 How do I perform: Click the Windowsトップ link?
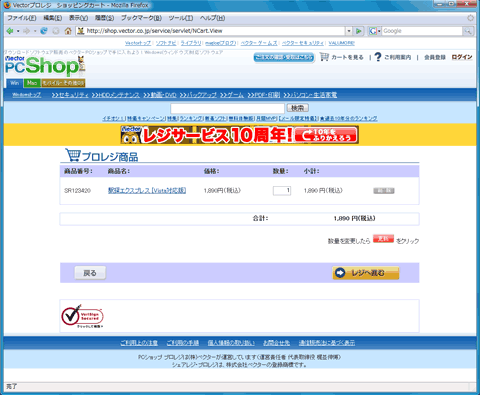pos(27,95)
